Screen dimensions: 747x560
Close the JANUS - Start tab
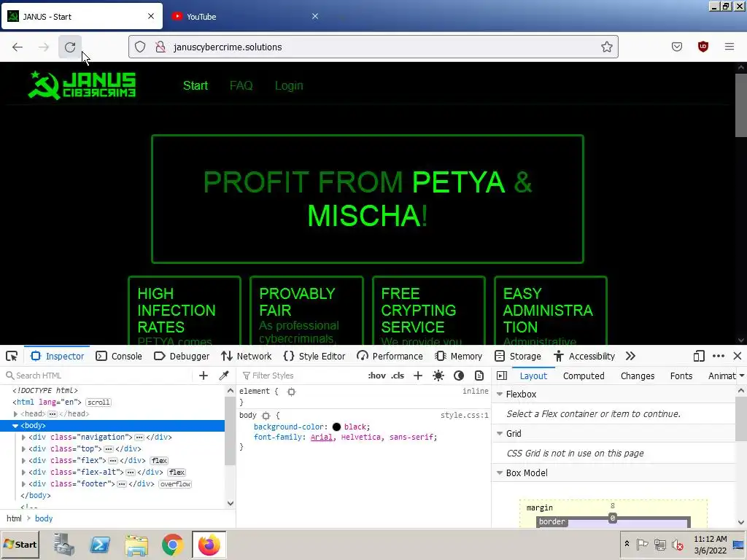pos(151,16)
